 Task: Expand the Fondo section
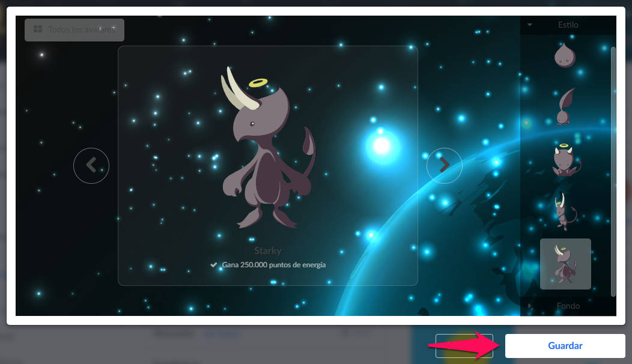click(x=568, y=306)
